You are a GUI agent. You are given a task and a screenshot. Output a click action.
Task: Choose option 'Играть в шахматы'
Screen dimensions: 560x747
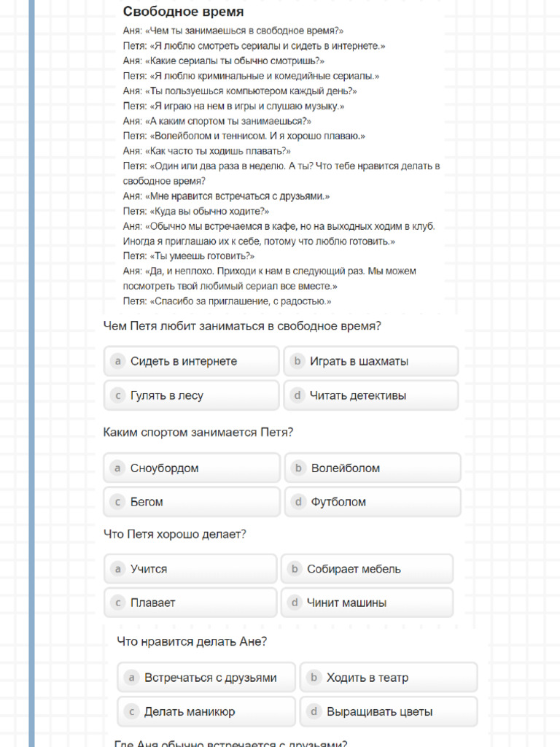pyautogui.click(x=370, y=361)
